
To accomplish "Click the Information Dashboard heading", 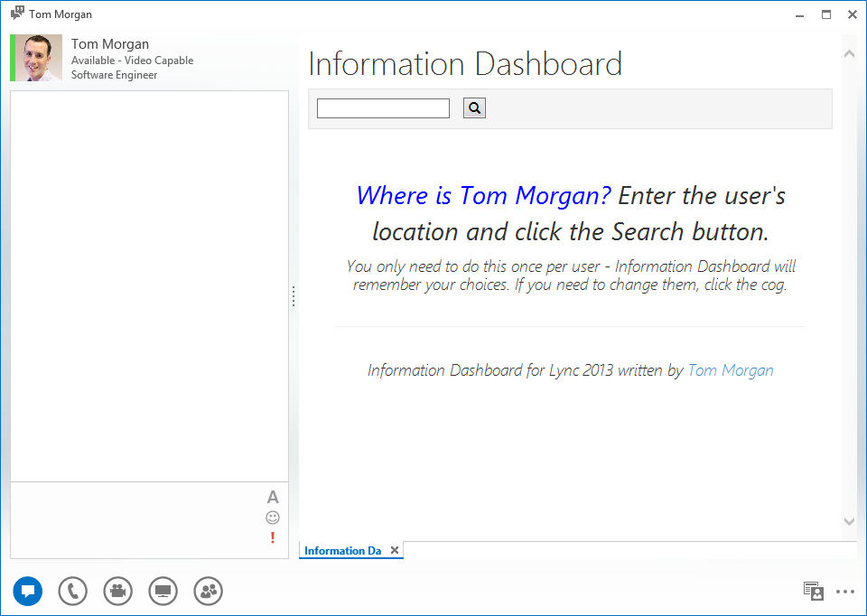I will pos(465,63).
